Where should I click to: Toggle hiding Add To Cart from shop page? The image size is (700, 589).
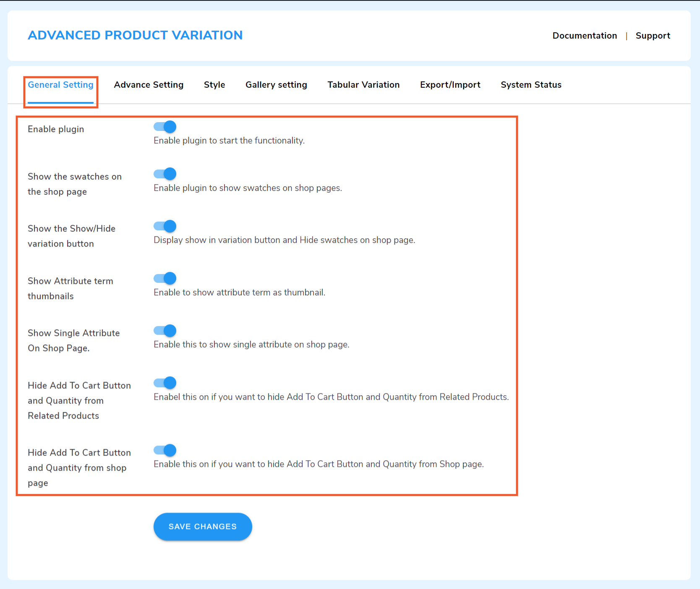pos(165,450)
